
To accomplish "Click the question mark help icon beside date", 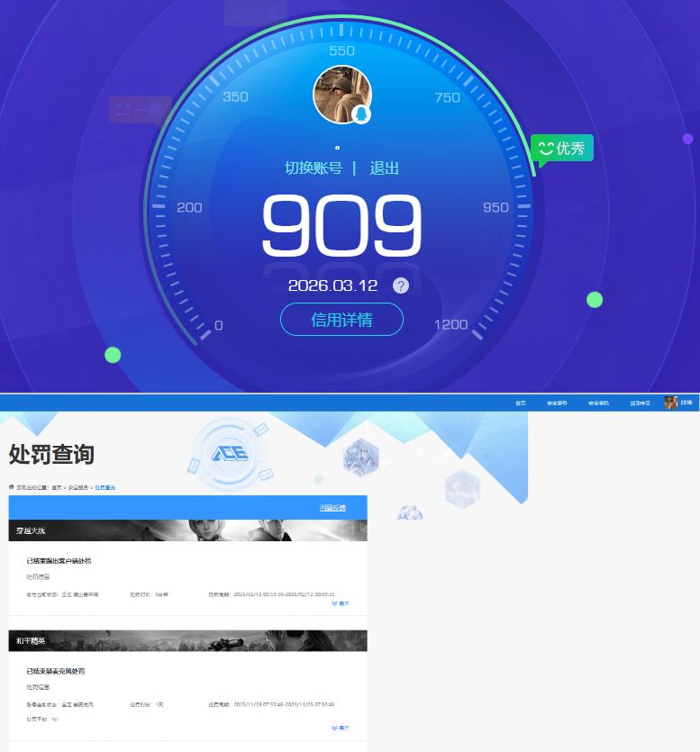I will click(x=401, y=285).
